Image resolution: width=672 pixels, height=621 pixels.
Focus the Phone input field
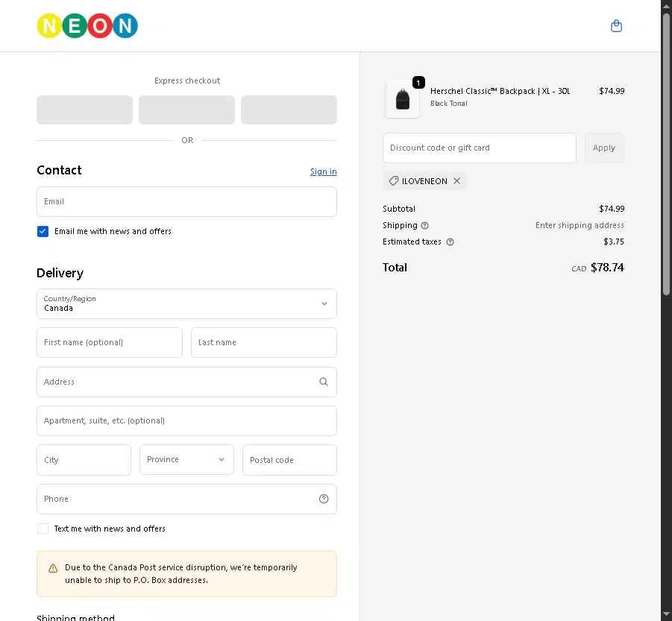186,499
